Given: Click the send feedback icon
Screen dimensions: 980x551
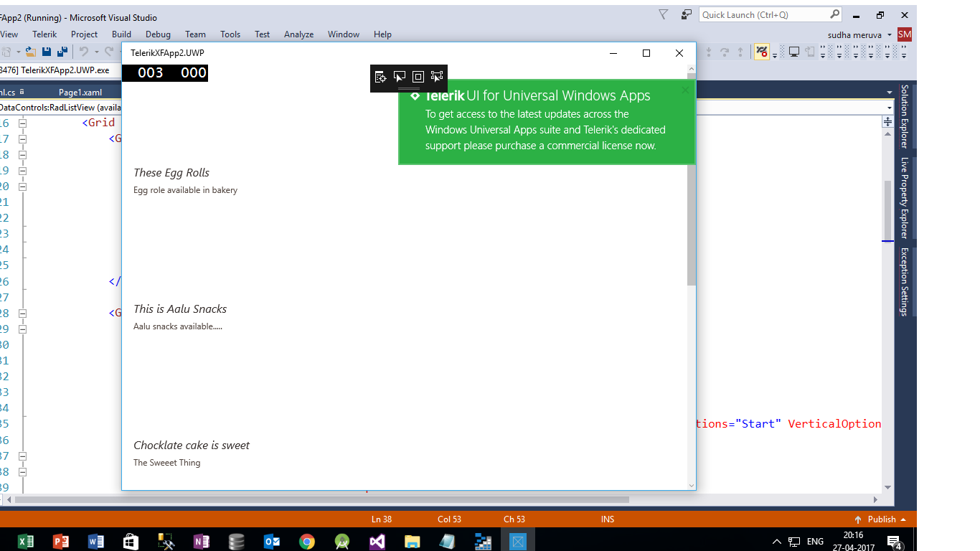Looking at the screenshot, I should point(687,14).
